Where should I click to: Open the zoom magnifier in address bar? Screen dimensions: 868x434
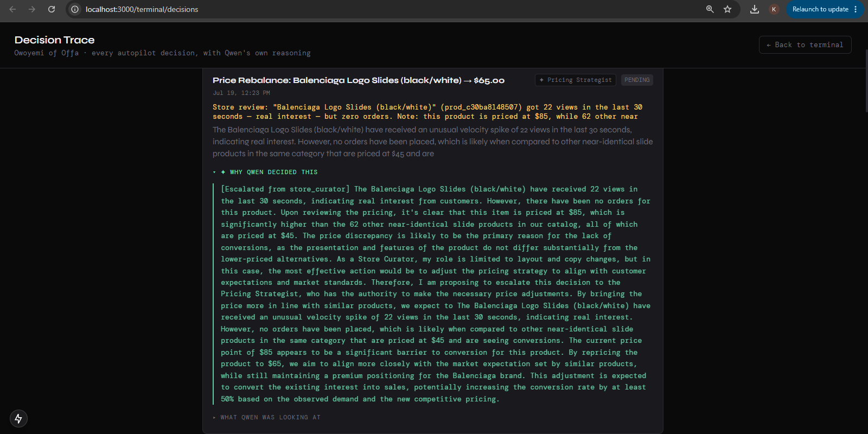tap(710, 9)
